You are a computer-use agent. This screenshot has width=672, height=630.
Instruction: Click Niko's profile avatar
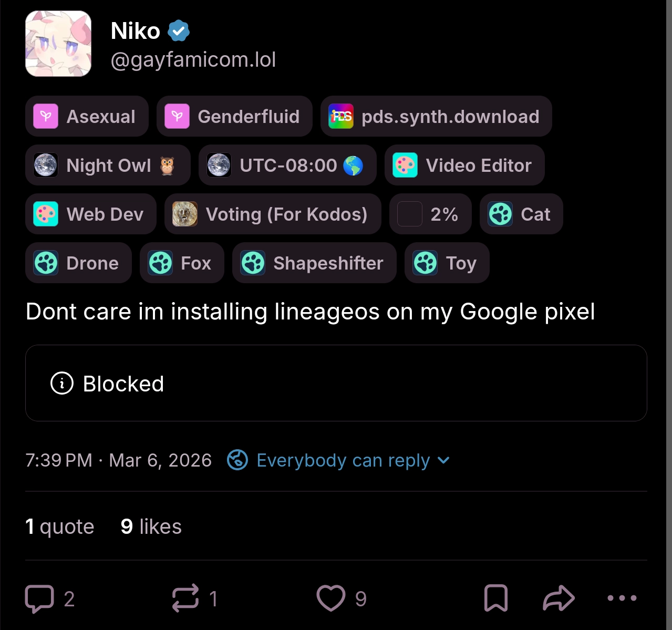tap(58, 44)
